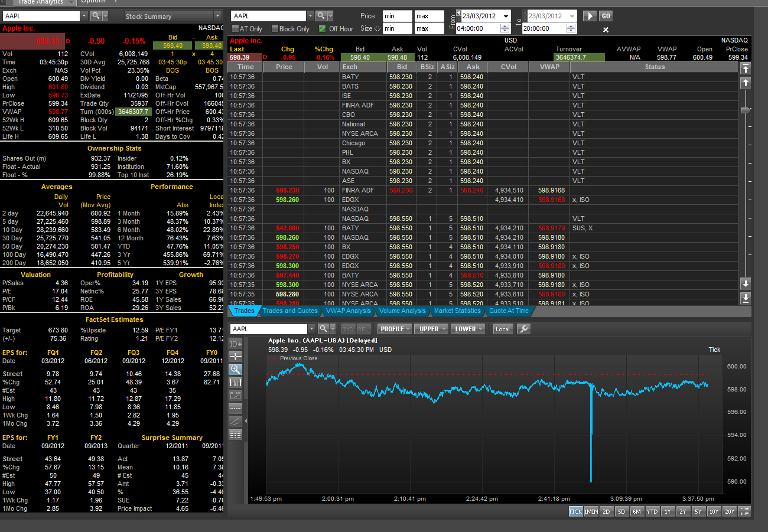Select the dashed horizontal line tool
This screenshot has height=532, width=768.
pyautogui.click(x=236, y=408)
